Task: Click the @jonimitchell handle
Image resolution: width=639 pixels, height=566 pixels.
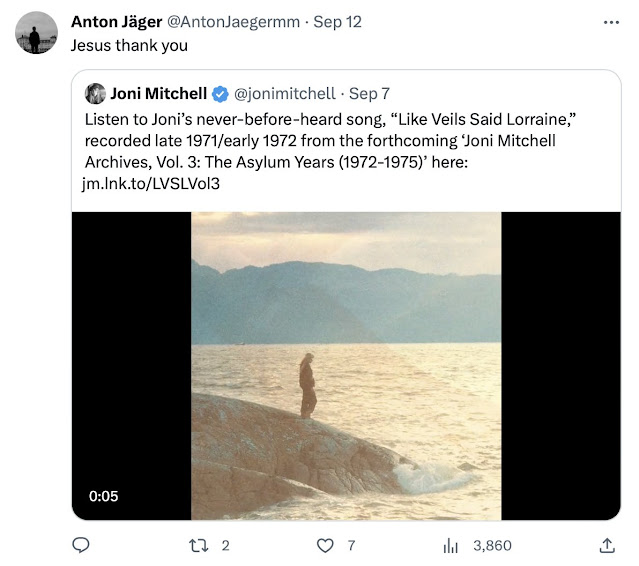Action: pyautogui.click(x=284, y=94)
